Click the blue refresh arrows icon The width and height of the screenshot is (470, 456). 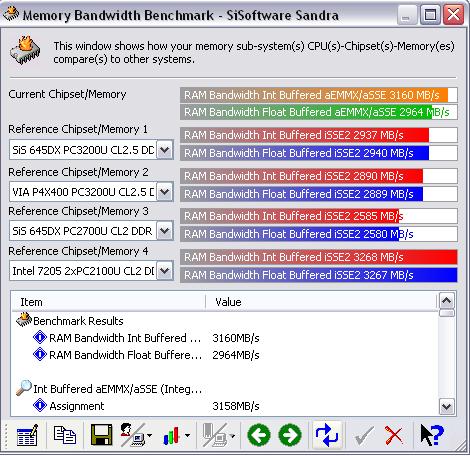tap(327, 435)
